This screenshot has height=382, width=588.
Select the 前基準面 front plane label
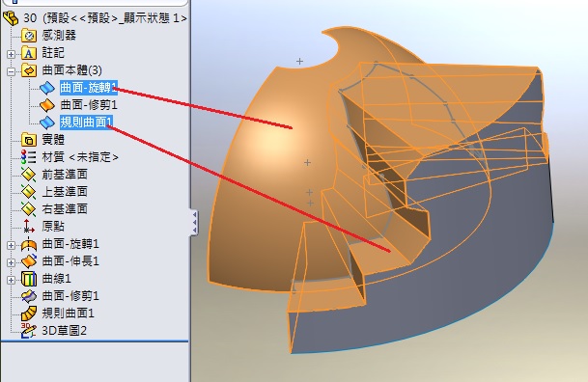tap(65, 175)
